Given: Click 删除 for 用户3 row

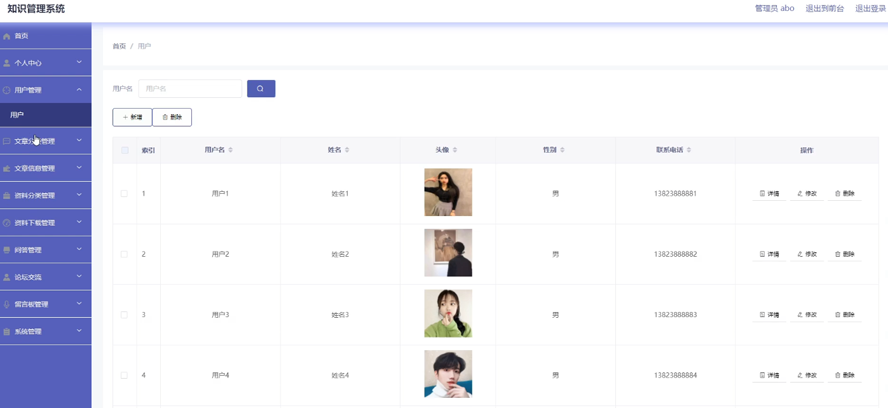Looking at the screenshot, I should pyautogui.click(x=844, y=315).
